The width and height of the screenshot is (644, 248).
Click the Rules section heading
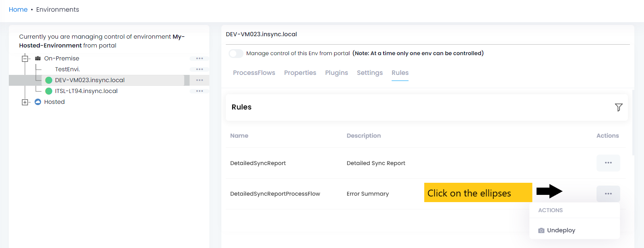click(242, 107)
